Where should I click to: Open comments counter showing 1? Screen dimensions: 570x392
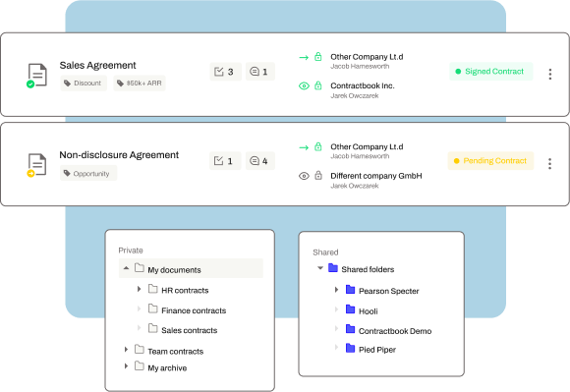click(x=260, y=72)
